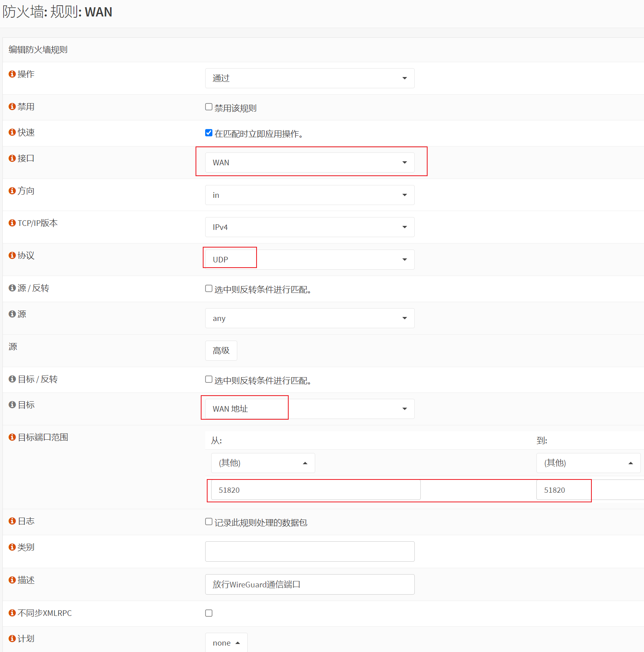644x652 pixels.
Task: Expand the 方向 dropdown showing in
Action: [310, 195]
